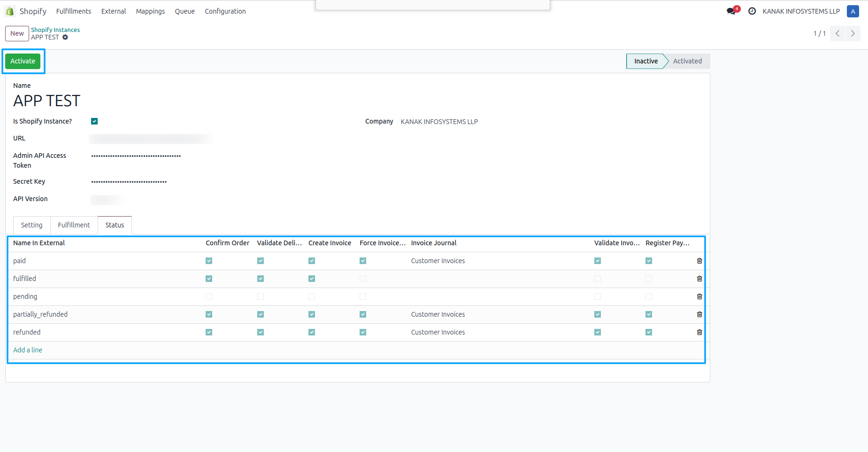Go to previous record arrow

point(837,33)
